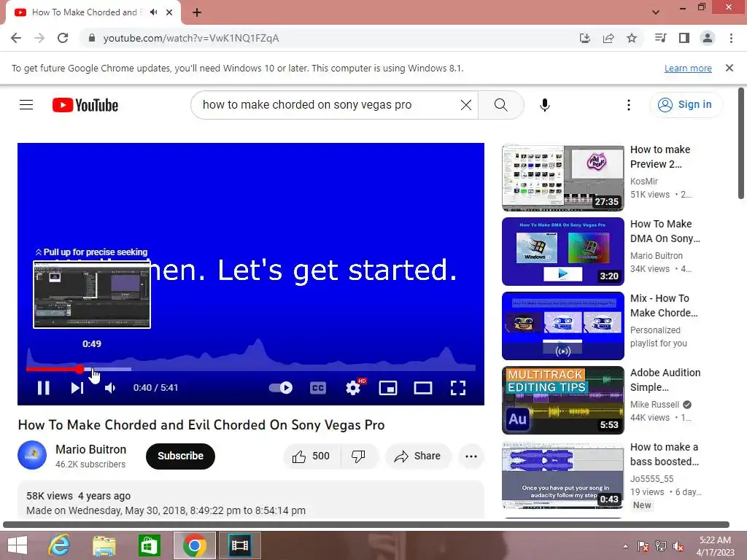The width and height of the screenshot is (747, 560).
Task: Click the horizontal page scrollbar
Action: click(366, 525)
